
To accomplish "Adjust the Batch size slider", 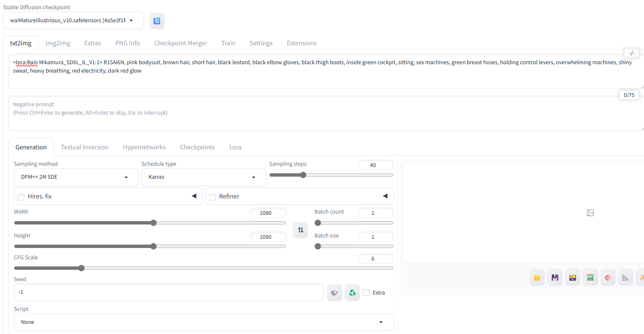I will tap(354, 246).
